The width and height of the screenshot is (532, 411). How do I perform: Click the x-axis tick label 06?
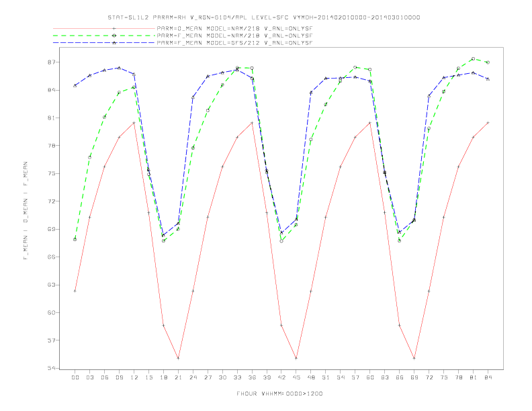click(x=105, y=377)
